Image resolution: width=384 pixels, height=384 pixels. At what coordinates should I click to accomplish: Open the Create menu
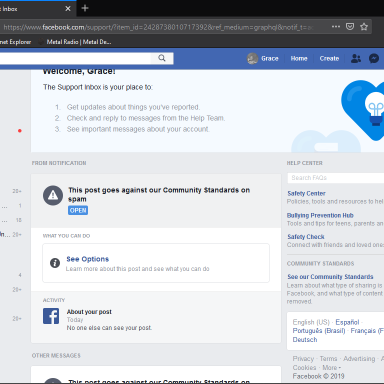click(x=329, y=59)
